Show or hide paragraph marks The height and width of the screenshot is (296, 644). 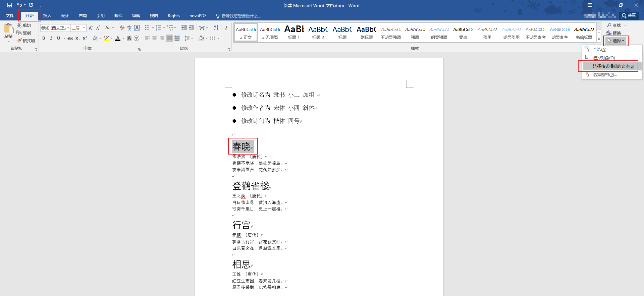pyautogui.click(x=227, y=28)
